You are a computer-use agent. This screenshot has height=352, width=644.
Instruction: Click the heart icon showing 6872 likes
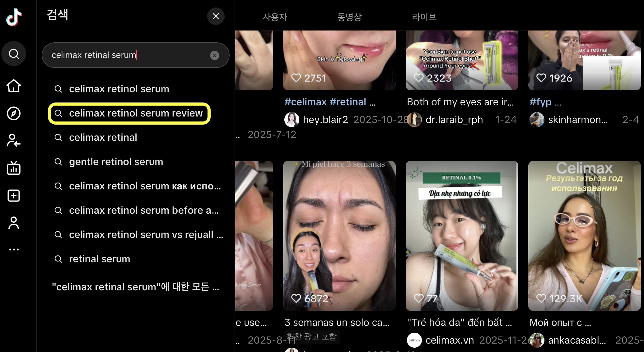[x=296, y=298]
